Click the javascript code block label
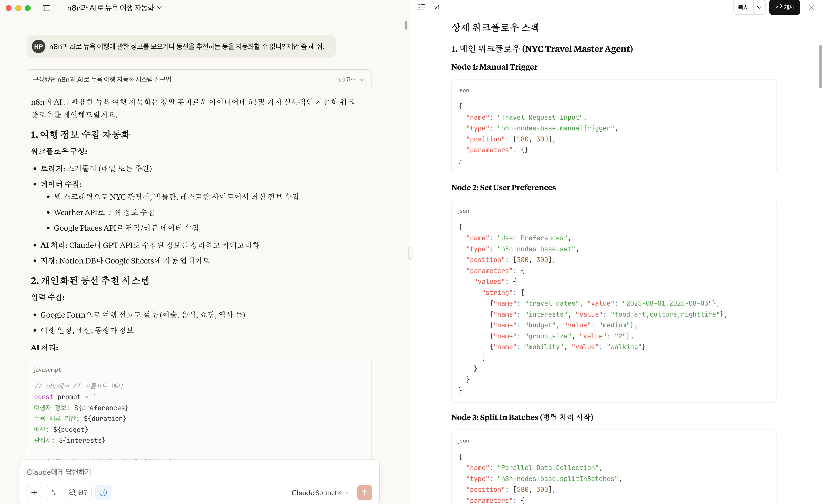823x504 pixels. pos(47,370)
